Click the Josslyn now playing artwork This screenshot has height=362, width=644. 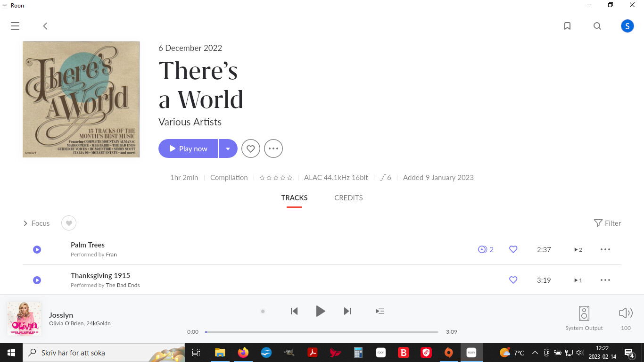[24, 319]
